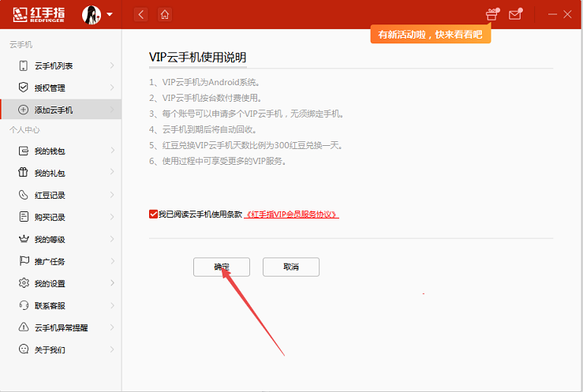
Task: Select the 添加云手机 menu item
Action: 61,110
